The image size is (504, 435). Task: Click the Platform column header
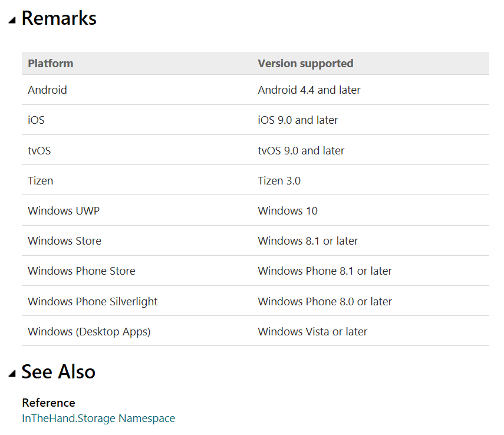click(51, 64)
